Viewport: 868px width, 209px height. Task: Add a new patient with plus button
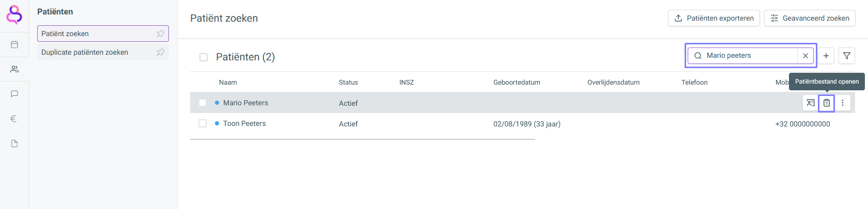(x=826, y=56)
